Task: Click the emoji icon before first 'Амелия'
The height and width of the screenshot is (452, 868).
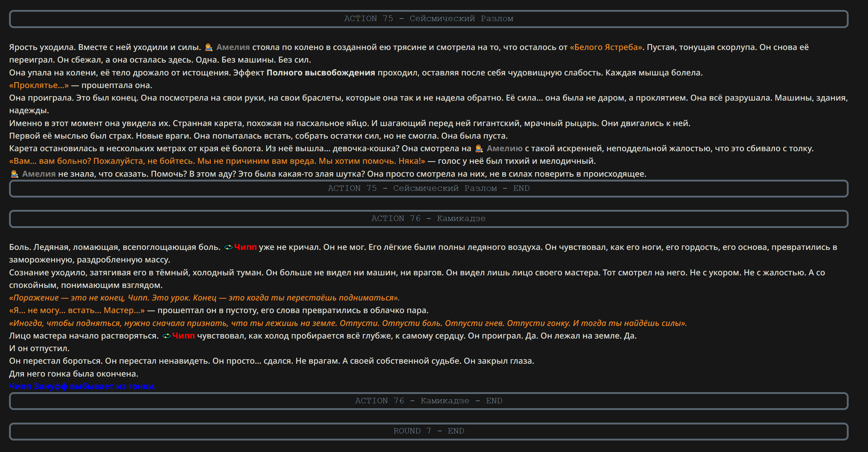Action: [x=208, y=47]
